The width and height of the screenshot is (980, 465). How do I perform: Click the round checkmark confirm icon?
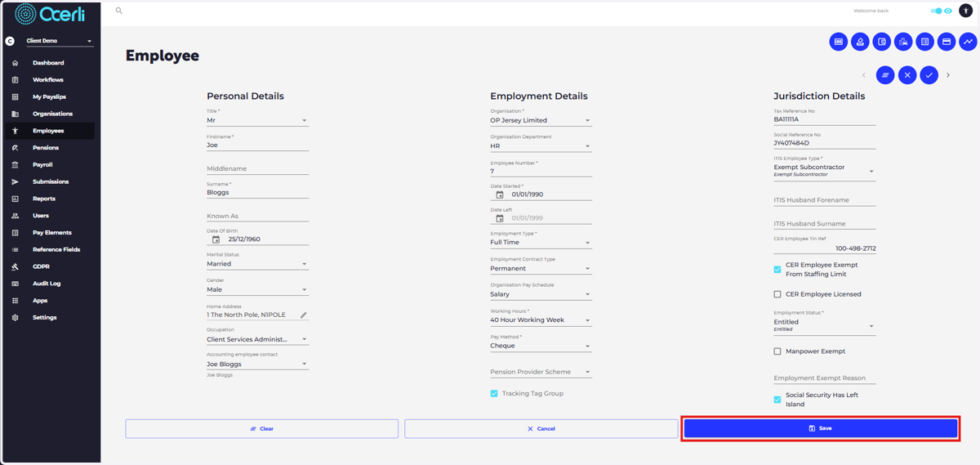pos(929,75)
